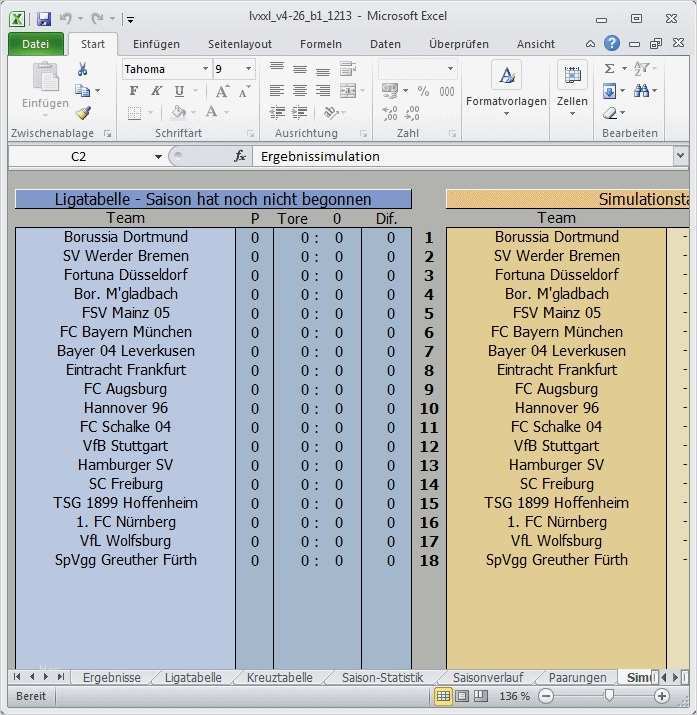Open the number format dropdown
697x715 pixels.
pos(450,69)
